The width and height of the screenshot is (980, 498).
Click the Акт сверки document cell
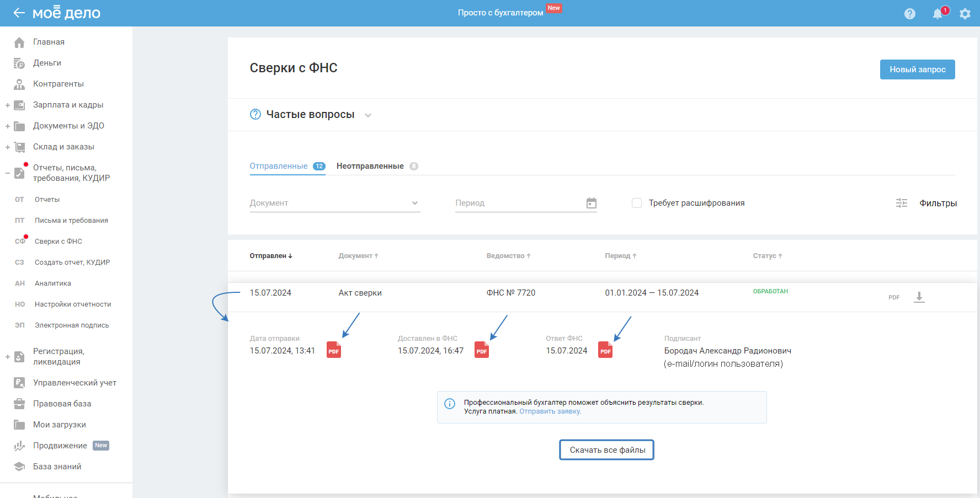[360, 293]
